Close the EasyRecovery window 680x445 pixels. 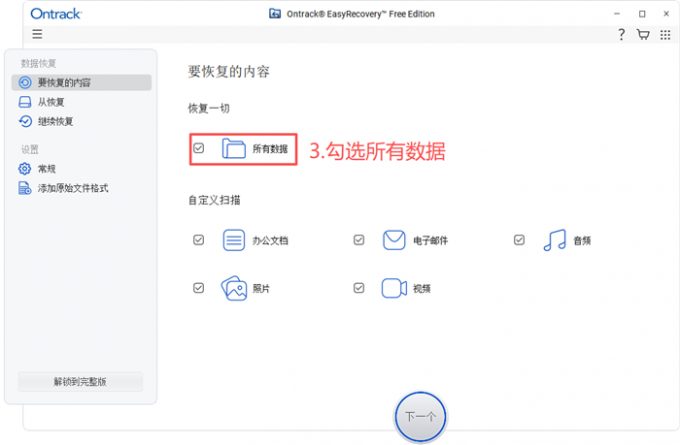click(x=667, y=14)
